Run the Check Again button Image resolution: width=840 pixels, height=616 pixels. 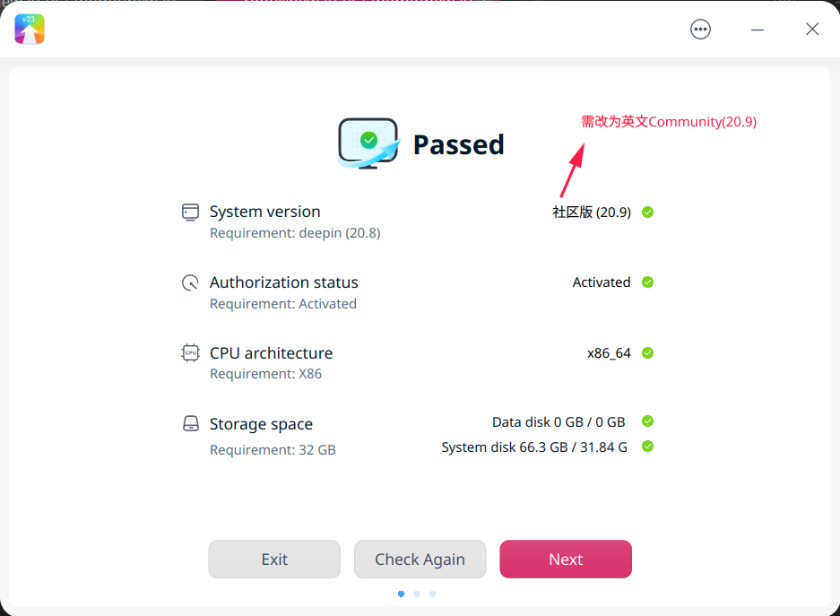click(420, 559)
